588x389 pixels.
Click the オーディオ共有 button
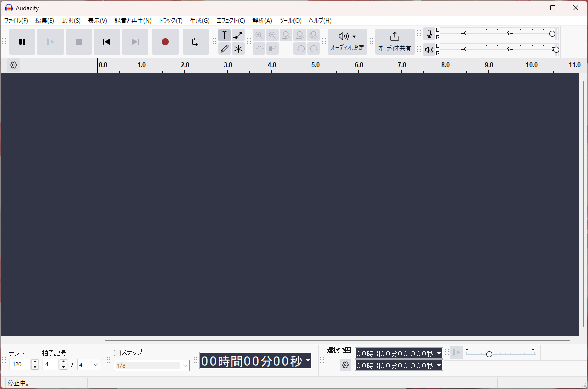pyautogui.click(x=394, y=41)
